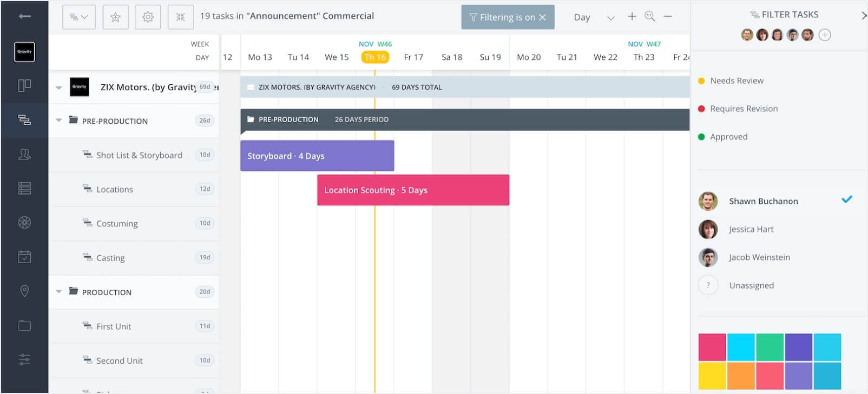Click the Storyboard 4 Days Gantt bar
Viewport: 868px width, 394px height.
point(317,156)
